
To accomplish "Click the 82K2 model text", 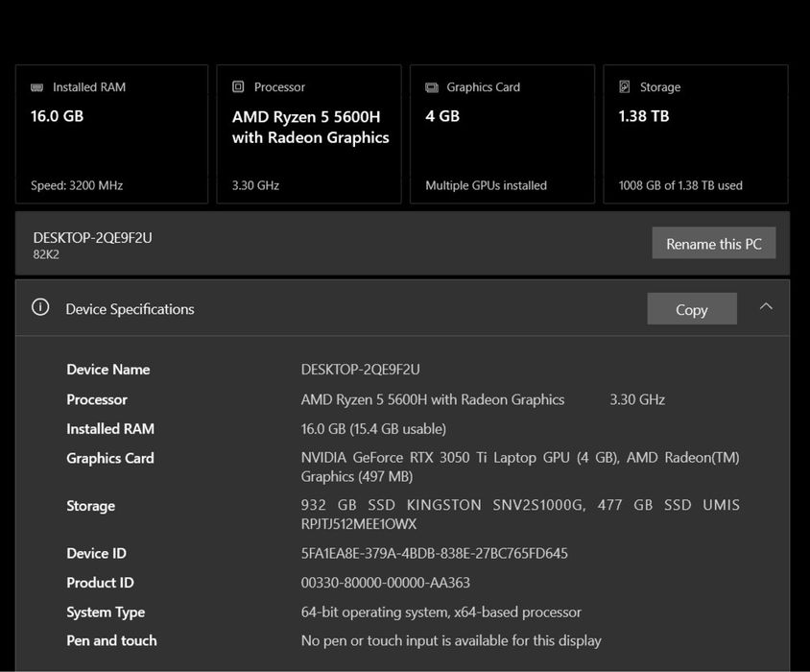I will pos(46,254).
